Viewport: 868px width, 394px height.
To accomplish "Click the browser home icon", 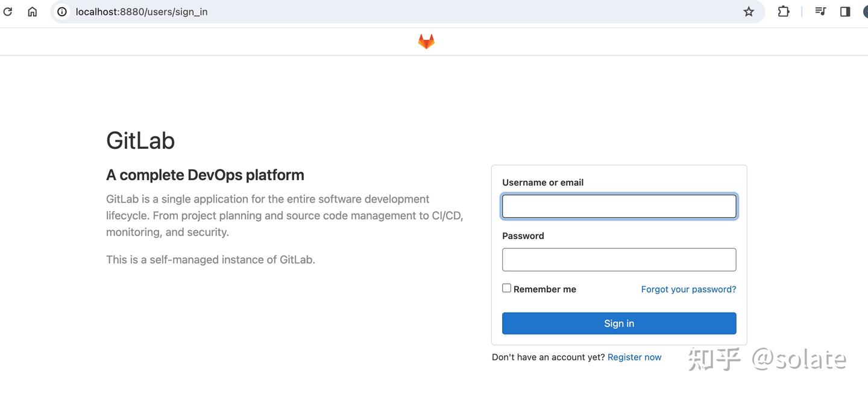I will tap(31, 11).
